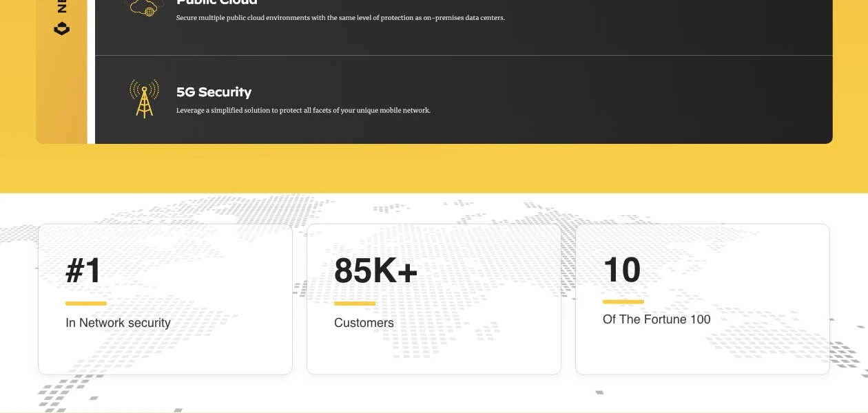
Task: Open the Public Cloud heading
Action: (x=216, y=3)
